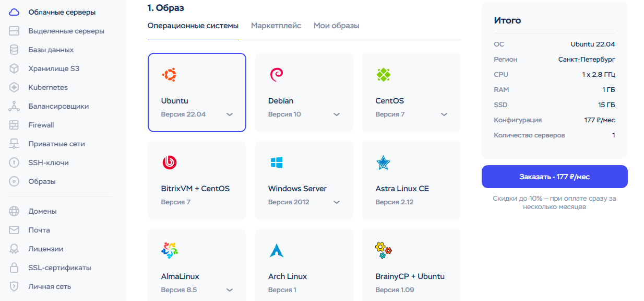Open Лицензии in the sidebar

point(46,249)
